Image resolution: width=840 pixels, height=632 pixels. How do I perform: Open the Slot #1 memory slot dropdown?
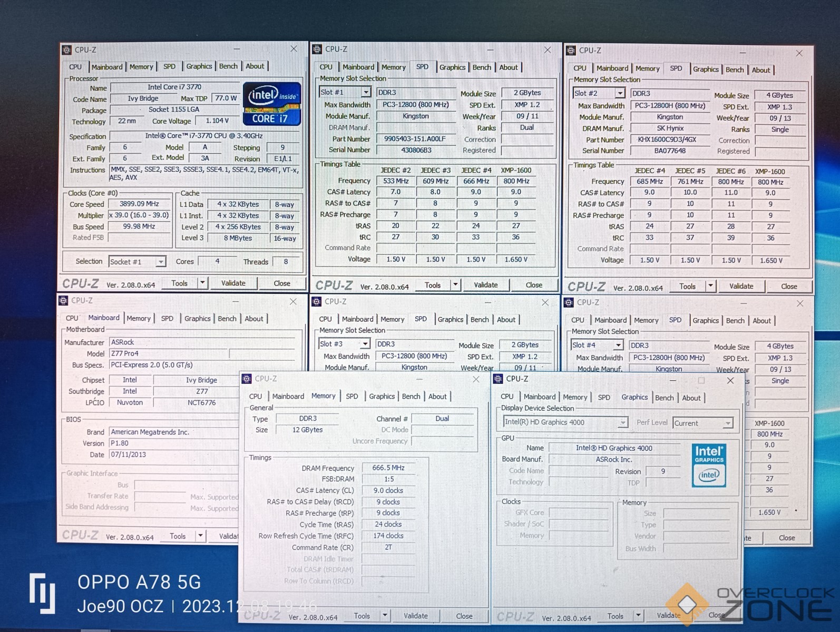[x=366, y=92]
